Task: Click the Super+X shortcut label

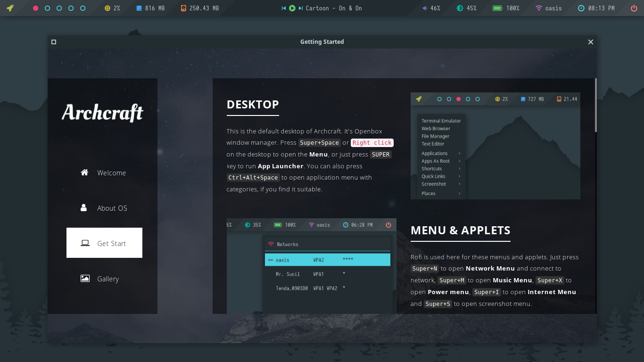Action: 550,280
